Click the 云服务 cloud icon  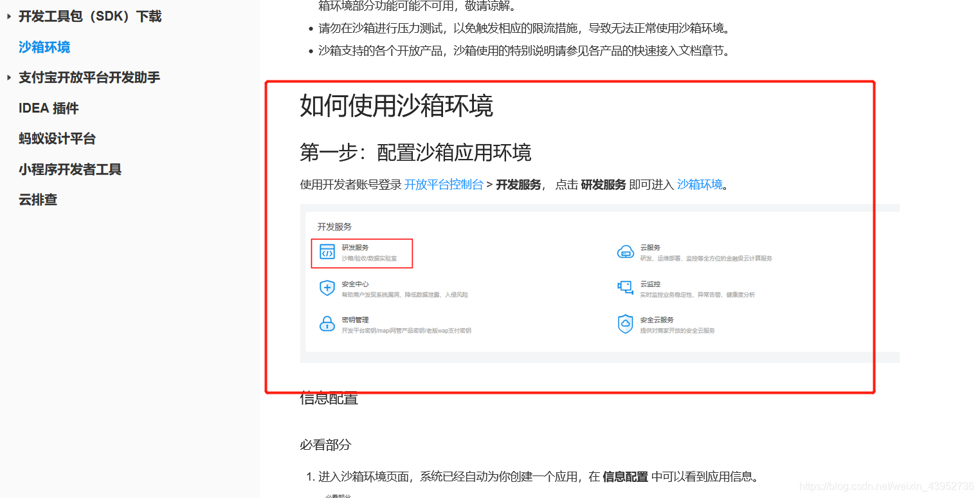click(626, 252)
